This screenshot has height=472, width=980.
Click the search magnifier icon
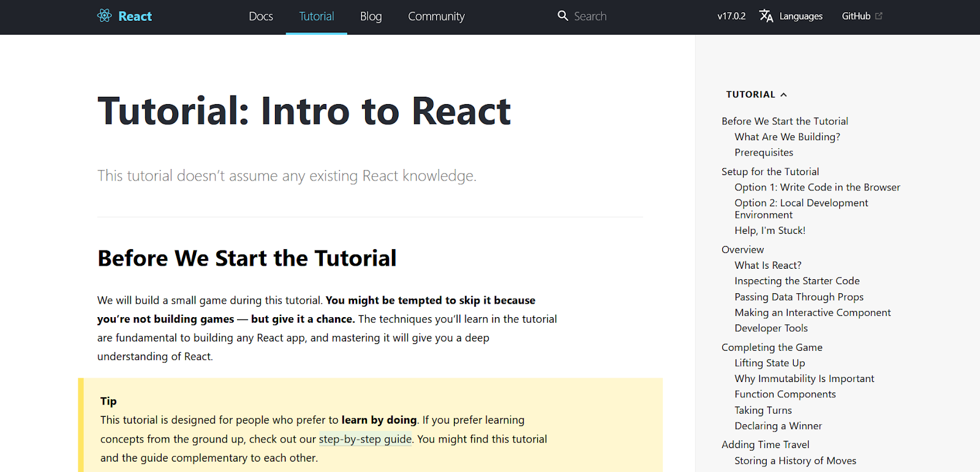563,16
